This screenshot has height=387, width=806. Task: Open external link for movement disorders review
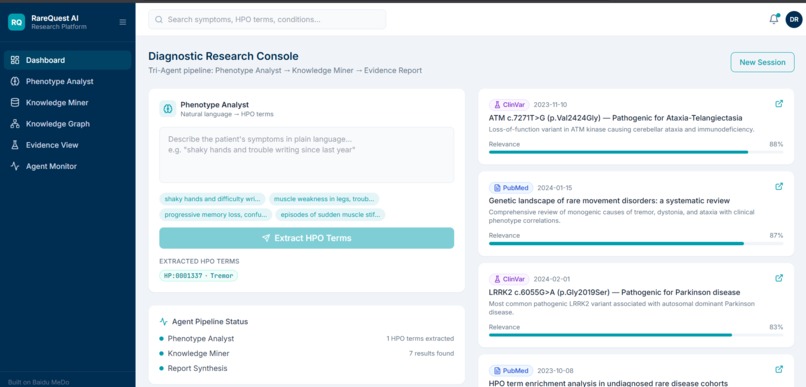tap(779, 187)
